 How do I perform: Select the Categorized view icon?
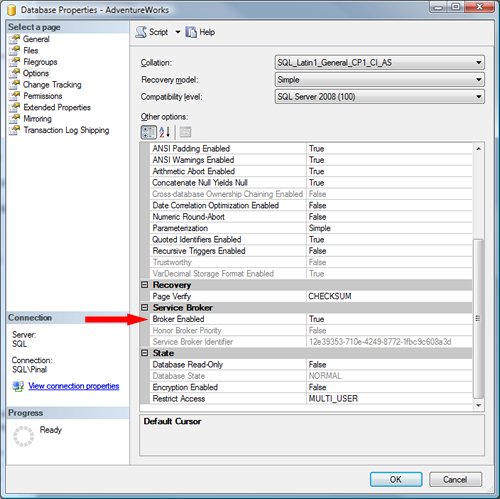click(x=148, y=132)
